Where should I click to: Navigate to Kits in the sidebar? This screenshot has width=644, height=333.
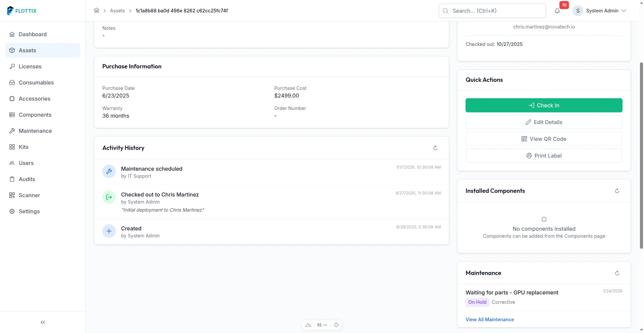[23, 147]
